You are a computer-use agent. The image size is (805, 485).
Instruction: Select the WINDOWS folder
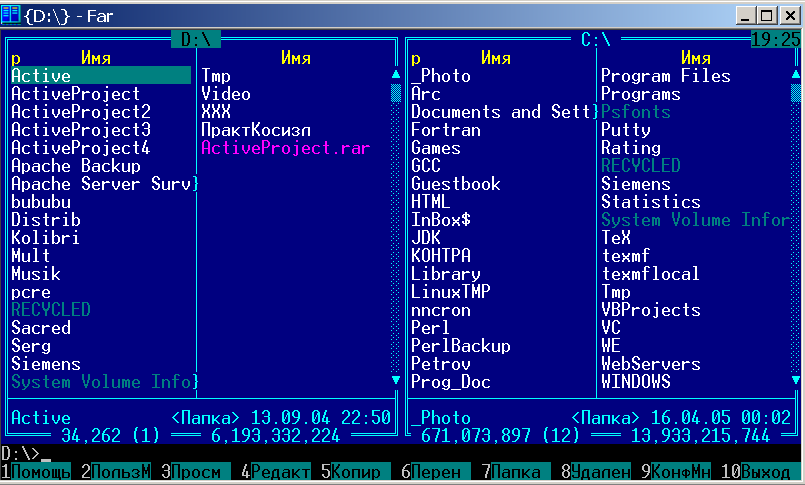636,381
